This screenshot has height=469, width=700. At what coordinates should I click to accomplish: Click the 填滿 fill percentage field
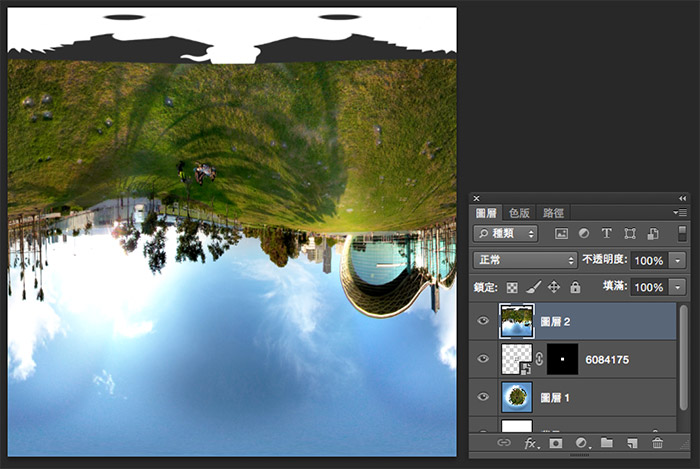pos(650,287)
